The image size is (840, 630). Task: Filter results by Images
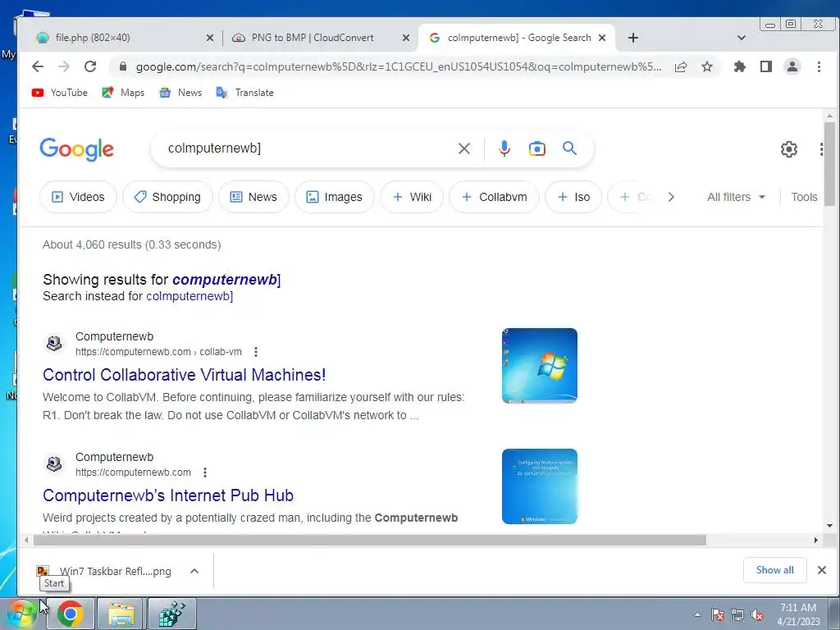pos(335,197)
